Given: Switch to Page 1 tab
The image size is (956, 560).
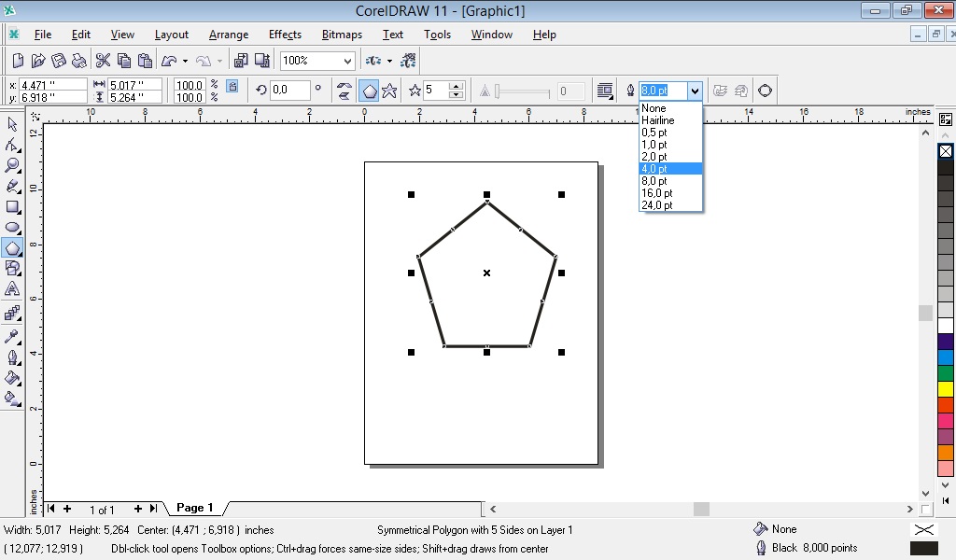Looking at the screenshot, I should pos(194,508).
